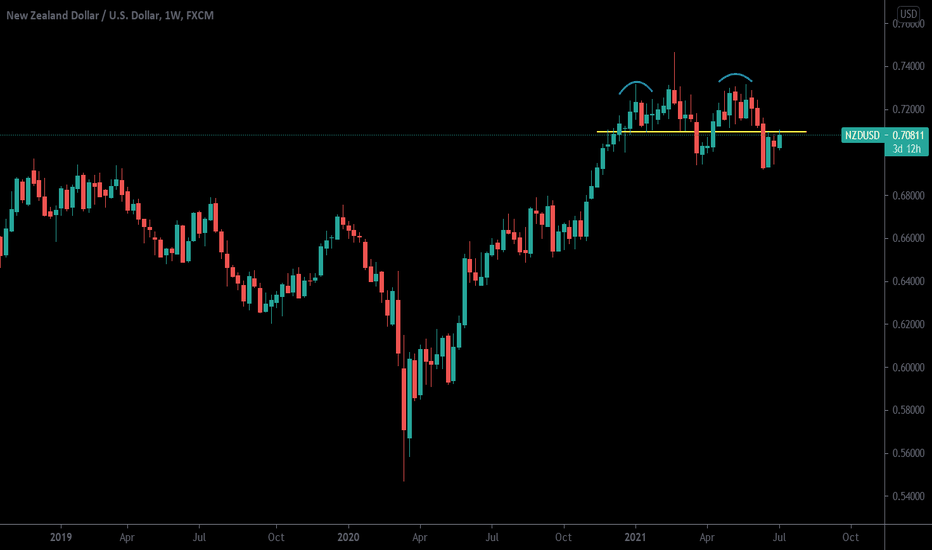Click the 0.56000 price axis label
The width and height of the screenshot is (932, 550).
pyautogui.click(x=908, y=453)
